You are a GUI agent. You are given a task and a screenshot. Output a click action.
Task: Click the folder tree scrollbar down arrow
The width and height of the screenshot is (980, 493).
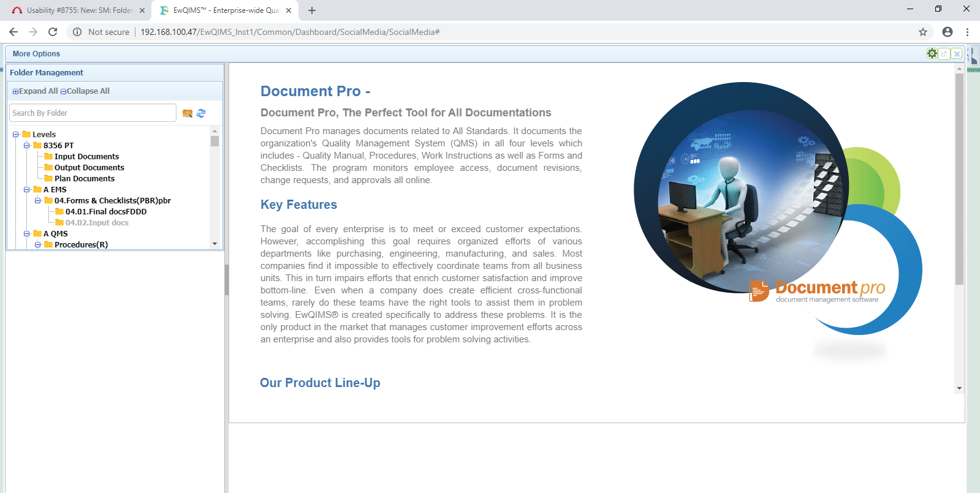pyautogui.click(x=215, y=244)
